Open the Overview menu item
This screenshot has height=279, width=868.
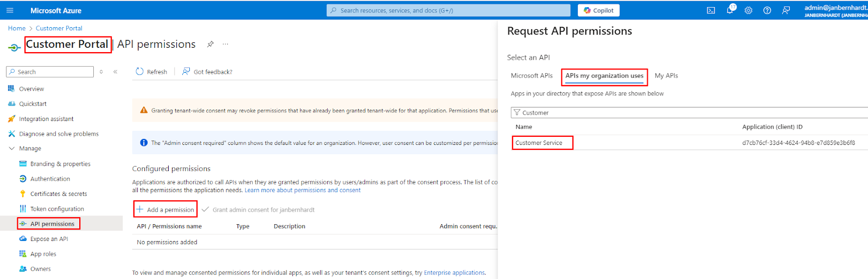[31, 88]
